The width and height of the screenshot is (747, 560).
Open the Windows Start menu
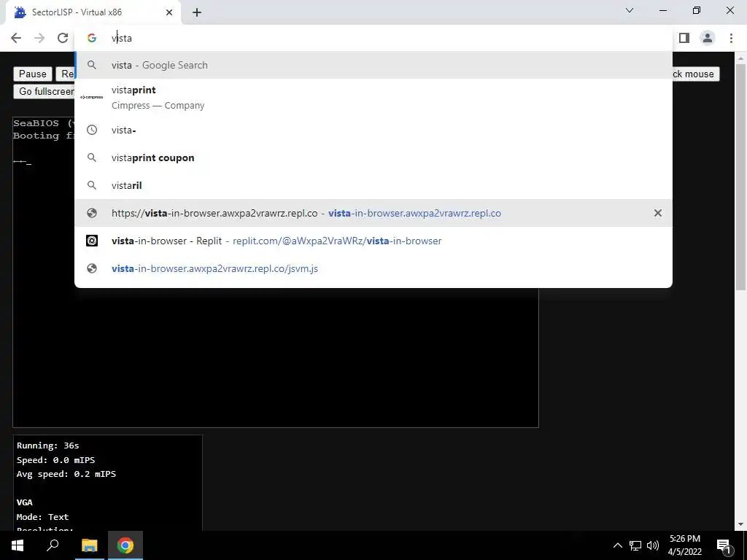click(x=18, y=545)
